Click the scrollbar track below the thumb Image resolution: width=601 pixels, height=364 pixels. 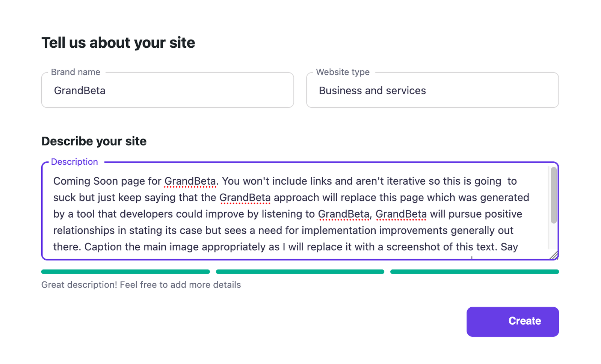(x=554, y=236)
